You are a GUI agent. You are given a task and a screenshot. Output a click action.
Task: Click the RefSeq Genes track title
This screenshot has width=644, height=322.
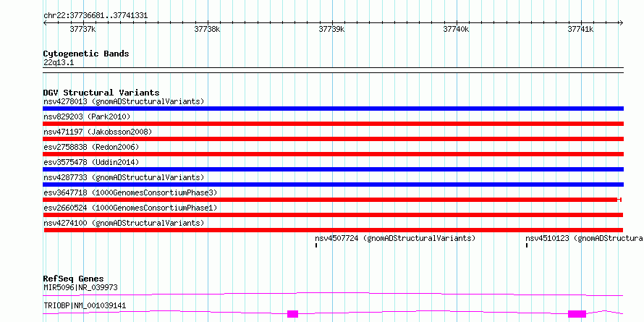(74, 279)
